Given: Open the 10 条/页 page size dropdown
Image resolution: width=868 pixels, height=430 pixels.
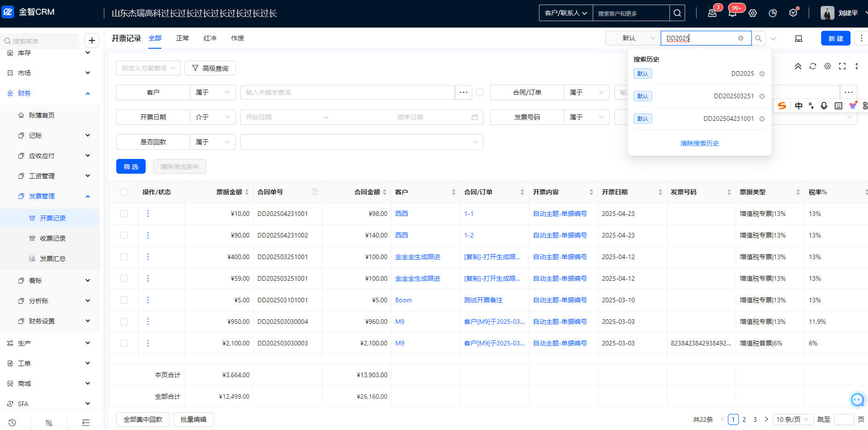Looking at the screenshot, I should (x=793, y=419).
